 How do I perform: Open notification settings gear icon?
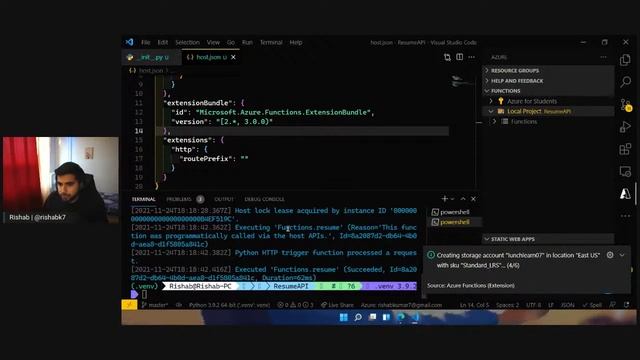point(610,255)
